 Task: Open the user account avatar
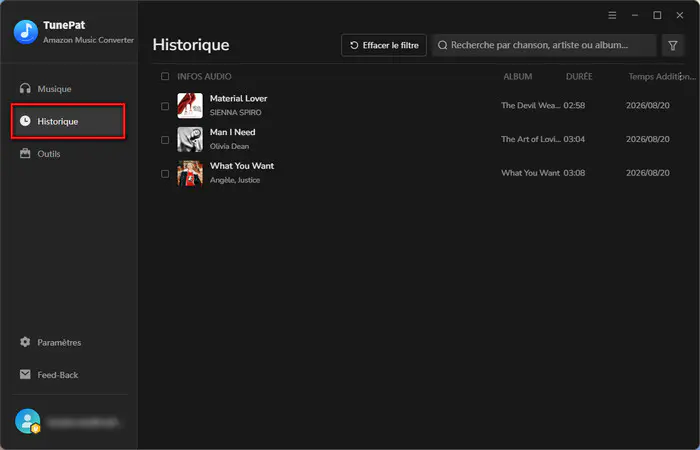tap(28, 421)
